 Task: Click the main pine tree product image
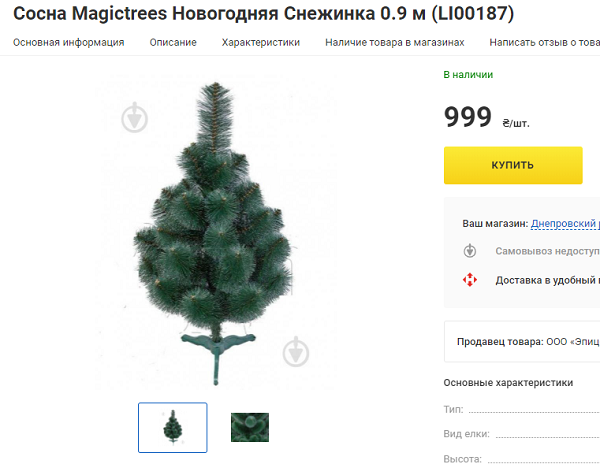pyautogui.click(x=215, y=233)
